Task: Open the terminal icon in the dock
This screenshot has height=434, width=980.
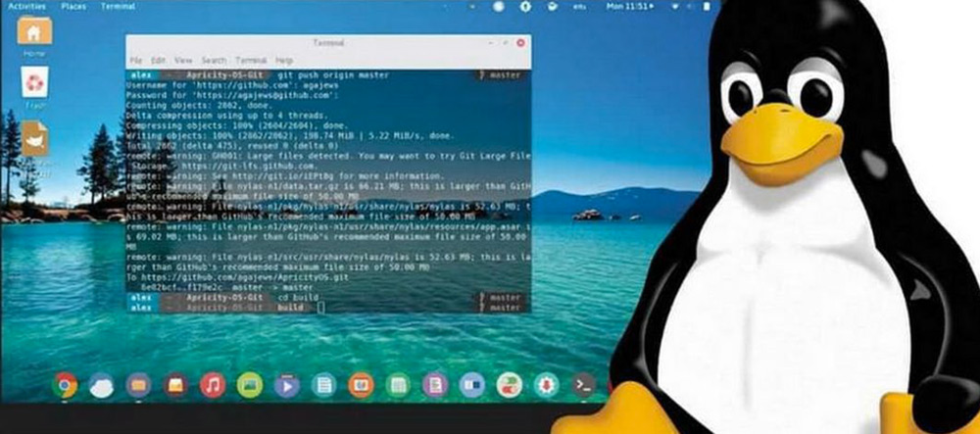Action: click(x=584, y=385)
